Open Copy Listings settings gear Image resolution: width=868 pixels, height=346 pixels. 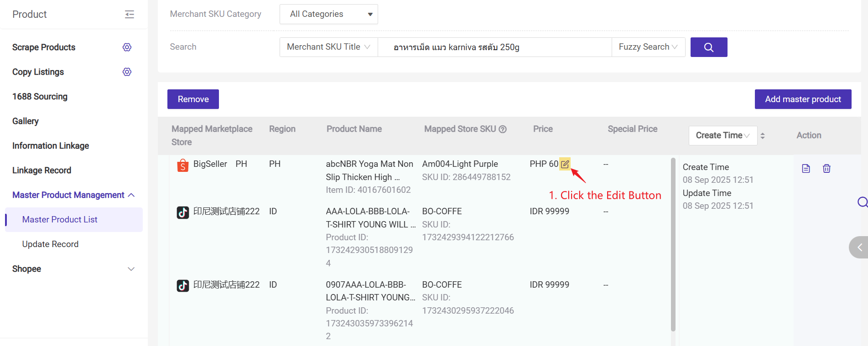pos(127,72)
